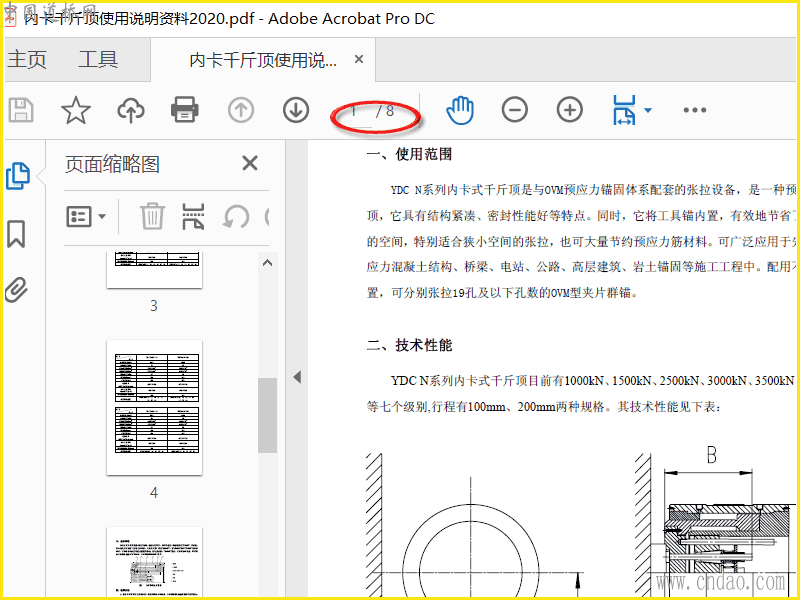
Task: Click the fit page width icon
Action: click(624, 110)
